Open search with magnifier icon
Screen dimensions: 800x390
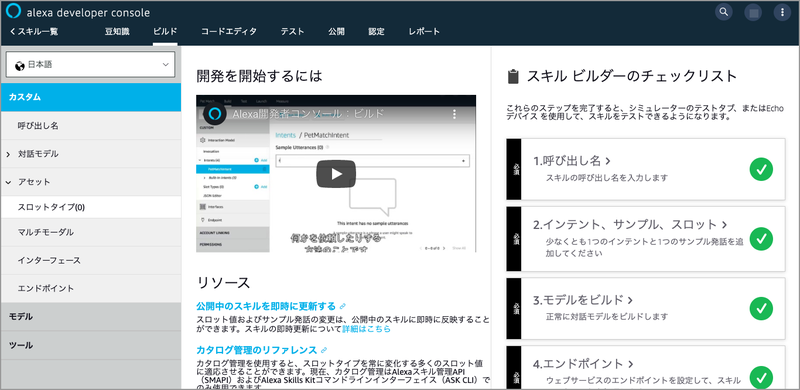(x=723, y=12)
